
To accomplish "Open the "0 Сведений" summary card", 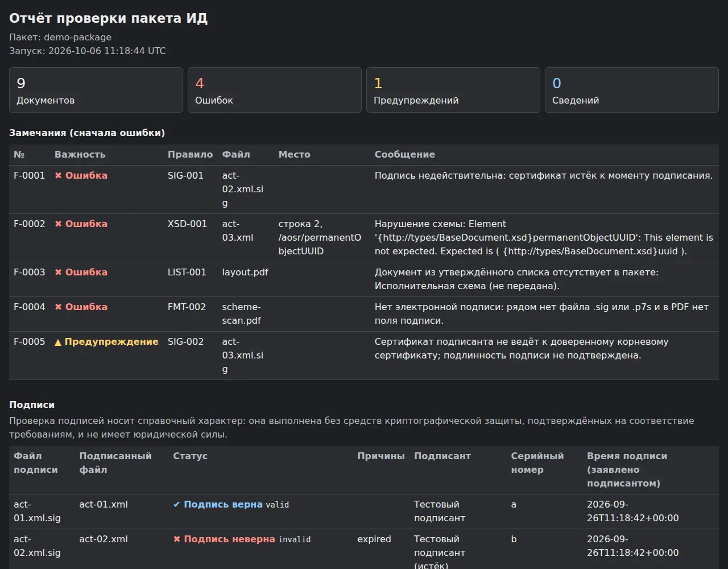I will click(x=632, y=90).
